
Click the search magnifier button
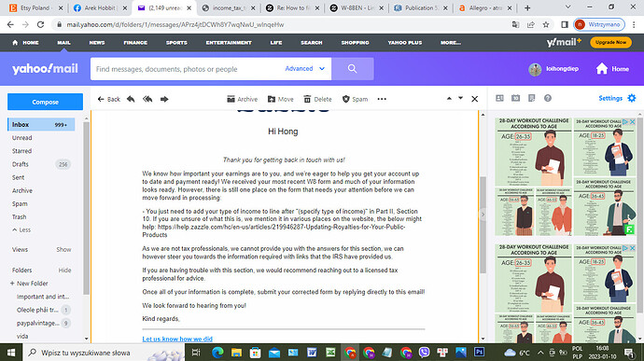pos(353,69)
